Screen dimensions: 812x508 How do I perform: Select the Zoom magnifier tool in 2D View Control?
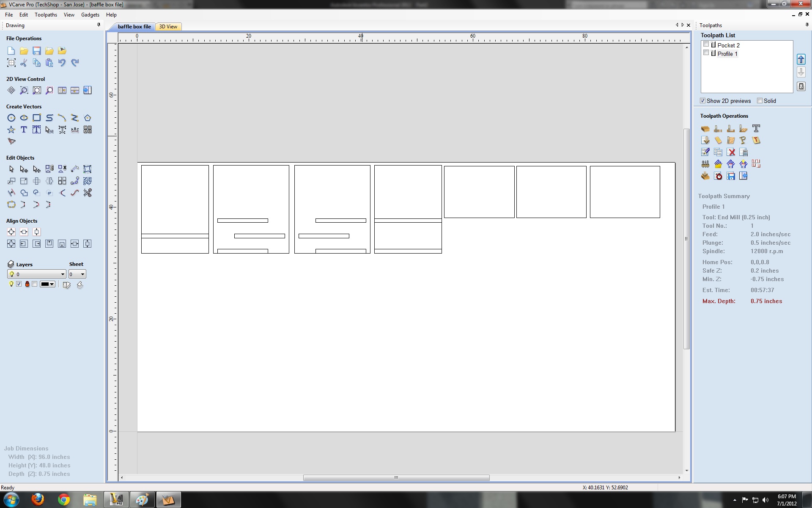(x=24, y=90)
